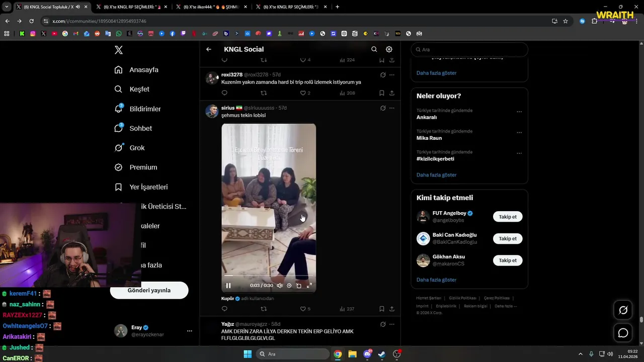Viewport: 644px width, 362px height.
Task: Repost roxi3278's post
Action: click(264, 93)
